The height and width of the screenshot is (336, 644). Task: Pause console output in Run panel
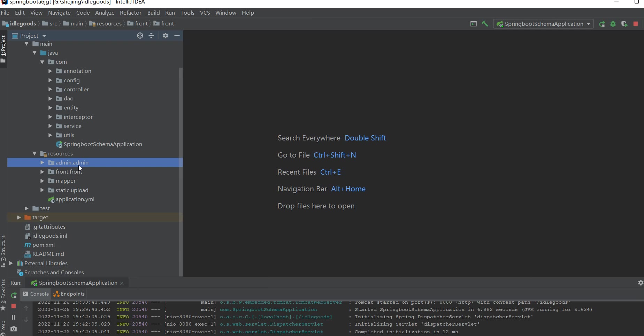pyautogui.click(x=14, y=317)
